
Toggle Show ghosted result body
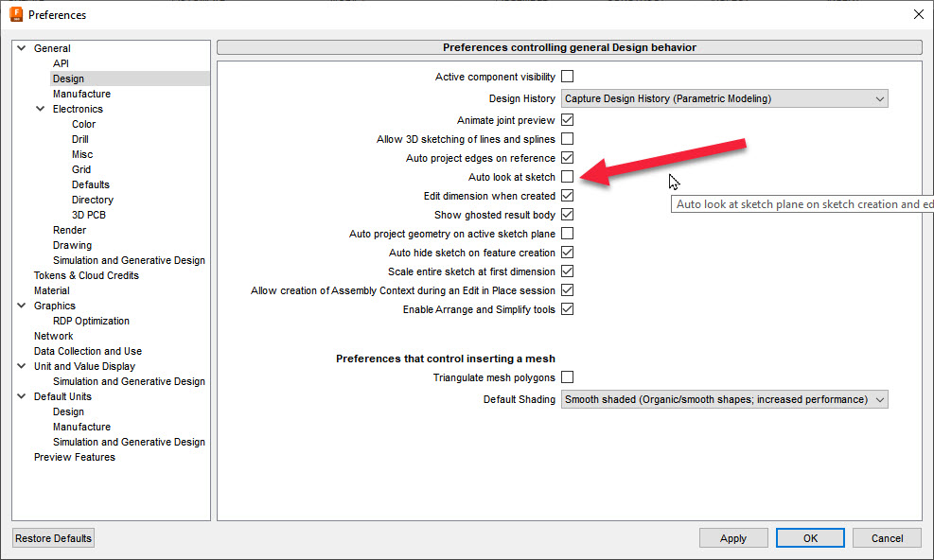(566, 215)
